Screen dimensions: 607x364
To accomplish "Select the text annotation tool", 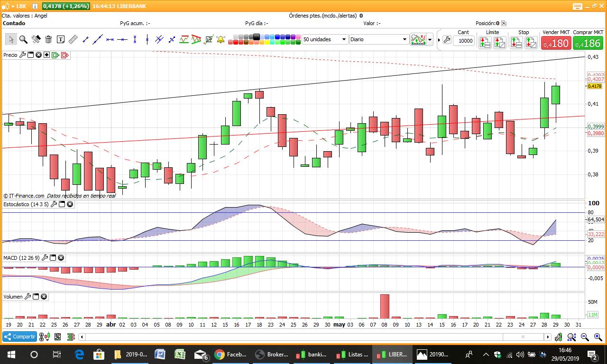I will point(61,39).
